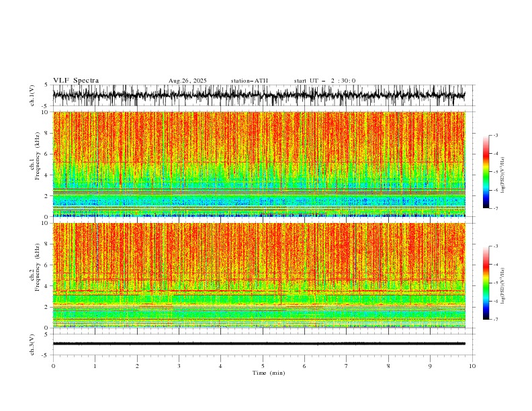
Task: Click time axis tick label '8'
Action: coord(388,366)
